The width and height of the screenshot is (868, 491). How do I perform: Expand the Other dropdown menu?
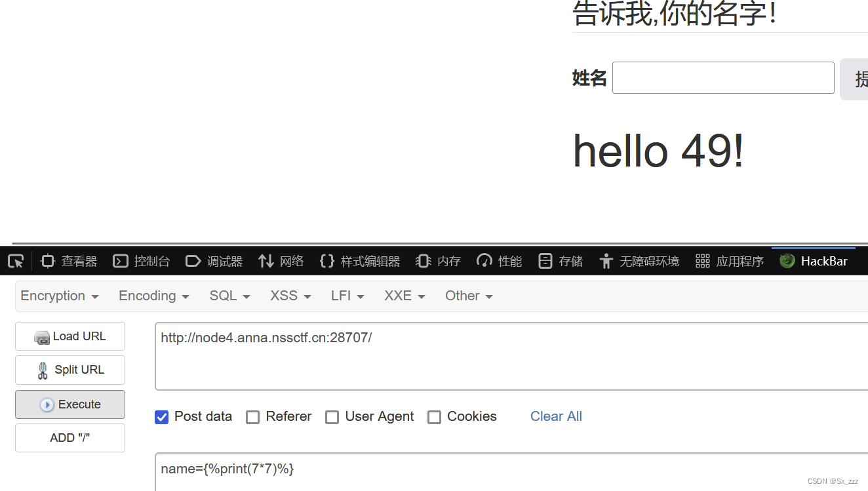469,296
